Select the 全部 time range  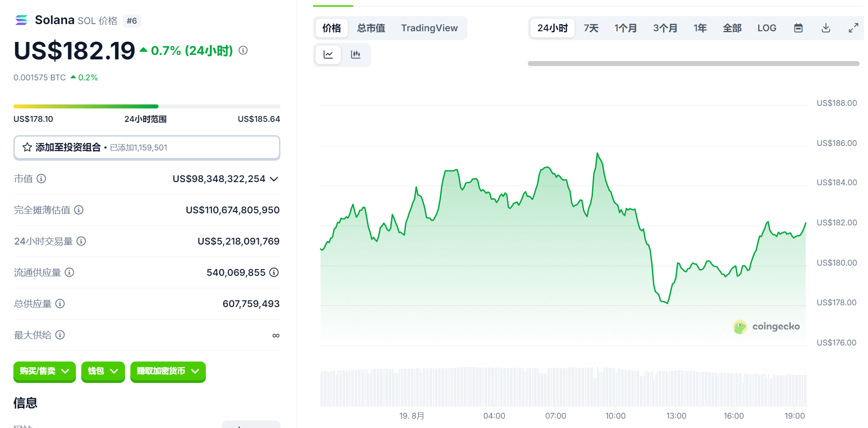click(732, 28)
